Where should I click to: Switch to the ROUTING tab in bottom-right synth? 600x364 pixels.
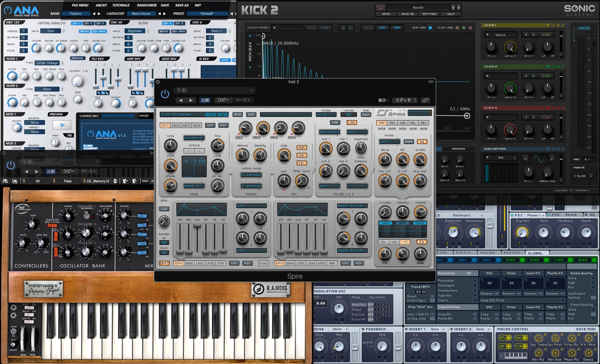512,253
